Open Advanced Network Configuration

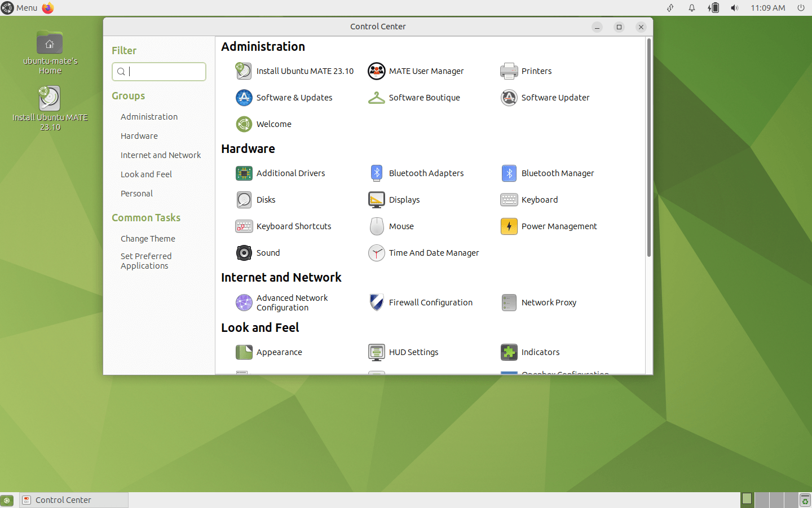(x=281, y=303)
